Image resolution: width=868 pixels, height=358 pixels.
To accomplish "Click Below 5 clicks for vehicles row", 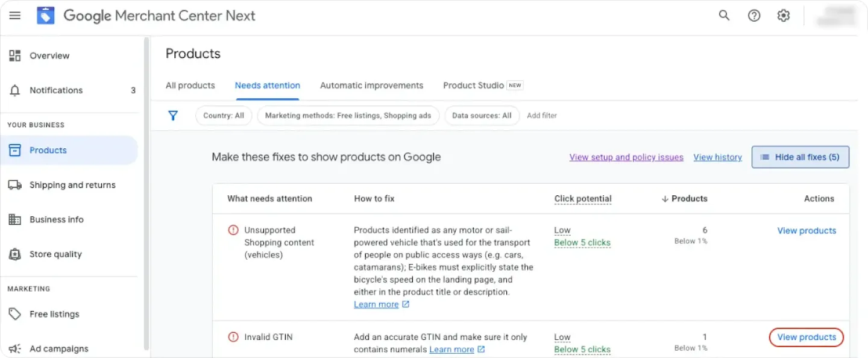I will click(x=582, y=243).
